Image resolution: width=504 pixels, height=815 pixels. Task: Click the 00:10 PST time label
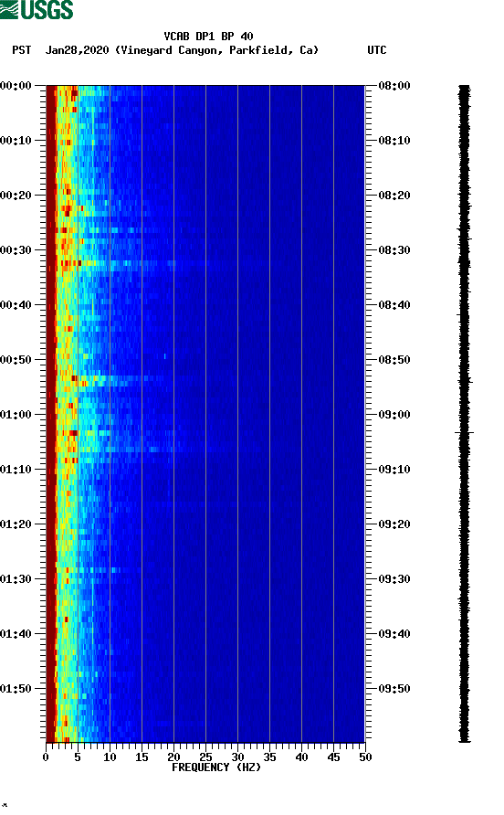[x=16, y=141]
